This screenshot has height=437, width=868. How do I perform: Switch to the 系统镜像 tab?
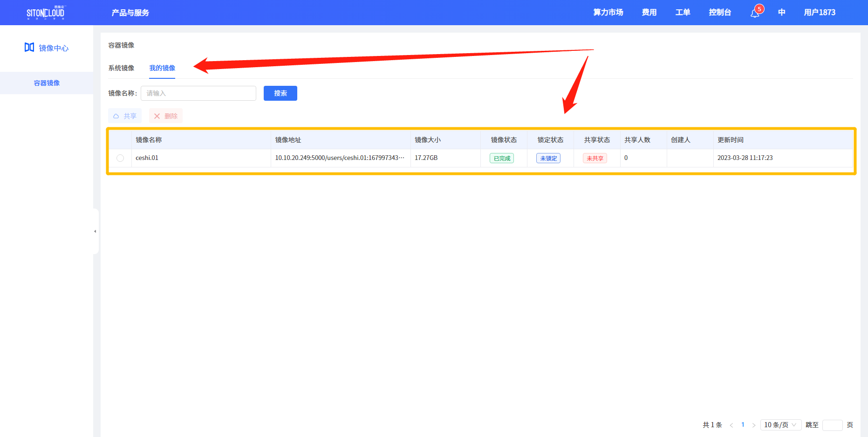121,68
